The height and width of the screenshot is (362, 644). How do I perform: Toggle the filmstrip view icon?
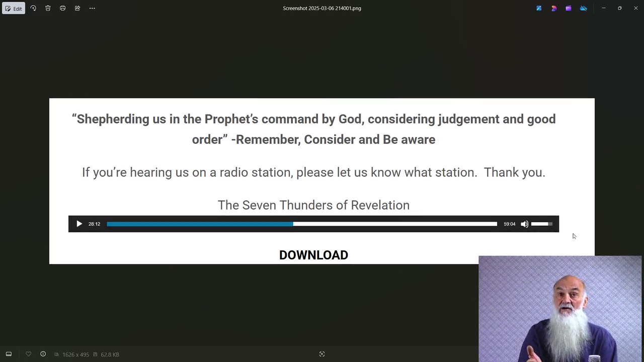(x=9, y=354)
